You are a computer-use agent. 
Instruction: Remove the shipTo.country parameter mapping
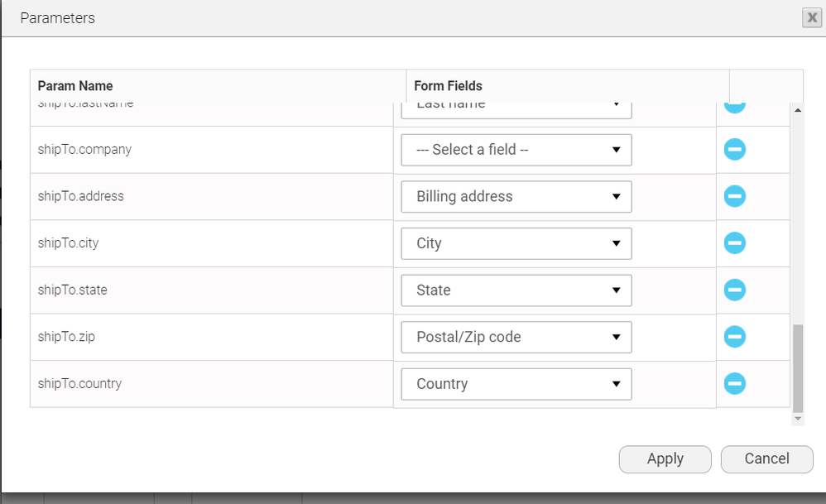(x=735, y=383)
